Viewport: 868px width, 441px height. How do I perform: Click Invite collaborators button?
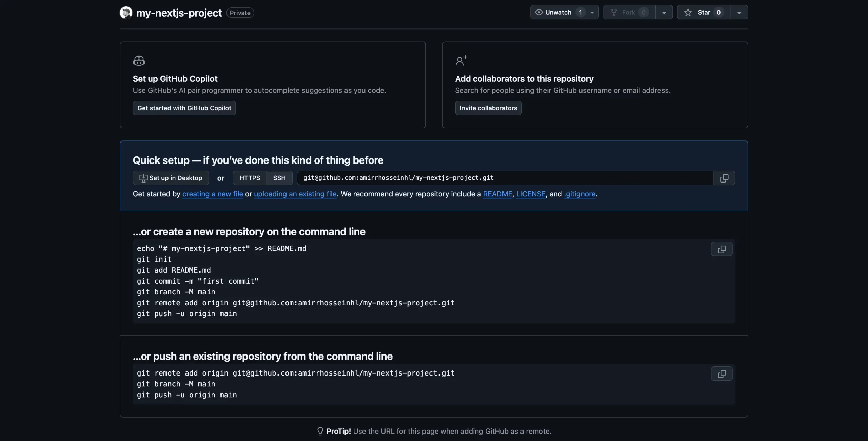[x=488, y=108]
